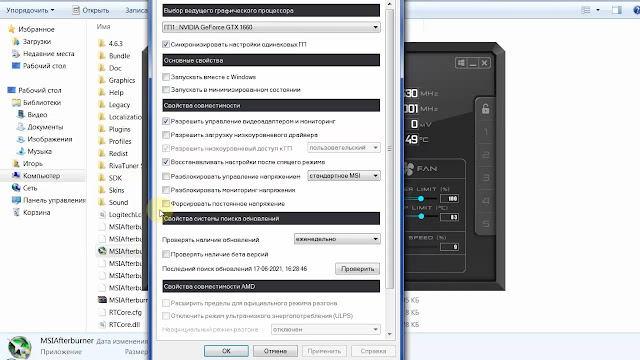Enable start with Windows checkbox
Screen dimensions: 640x360
(166, 77)
